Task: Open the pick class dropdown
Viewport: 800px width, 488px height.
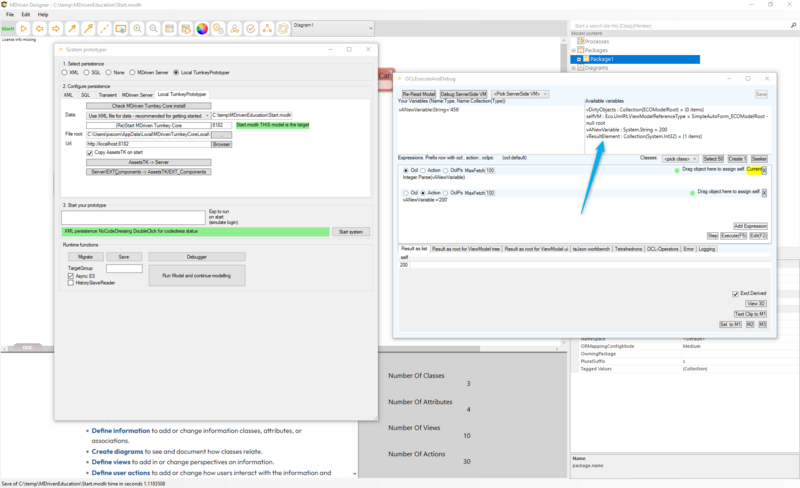Action: click(677, 158)
